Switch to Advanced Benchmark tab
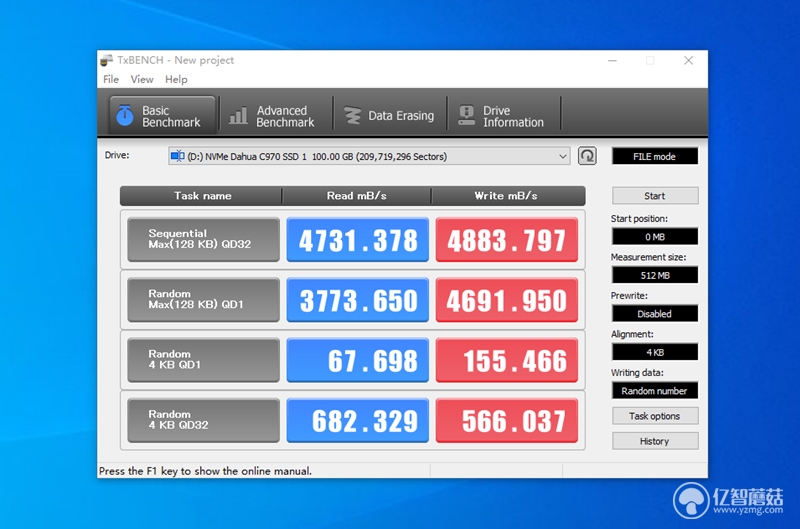Viewport: 800px width, 529px height. [x=276, y=116]
